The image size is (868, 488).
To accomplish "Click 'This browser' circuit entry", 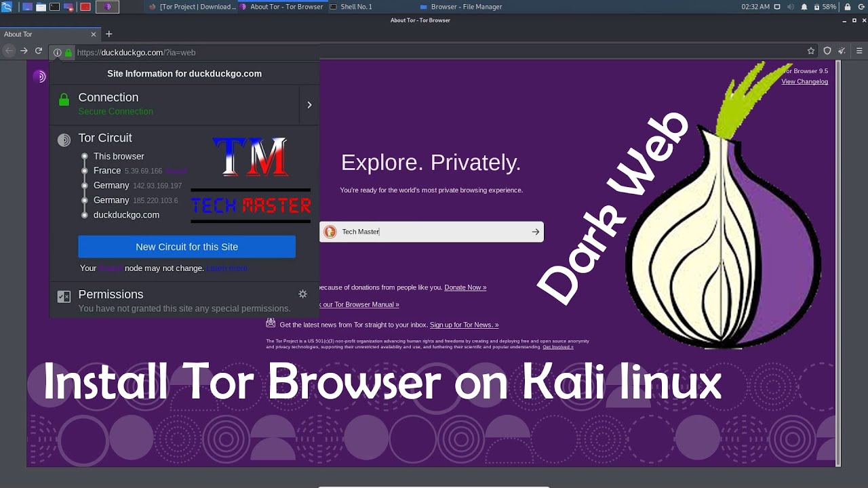I will [x=119, y=156].
